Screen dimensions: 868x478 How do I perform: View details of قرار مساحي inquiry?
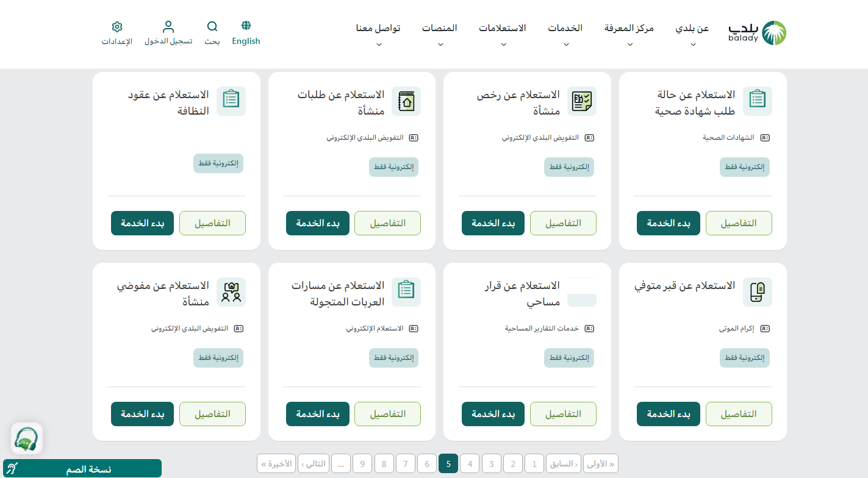[563, 414]
